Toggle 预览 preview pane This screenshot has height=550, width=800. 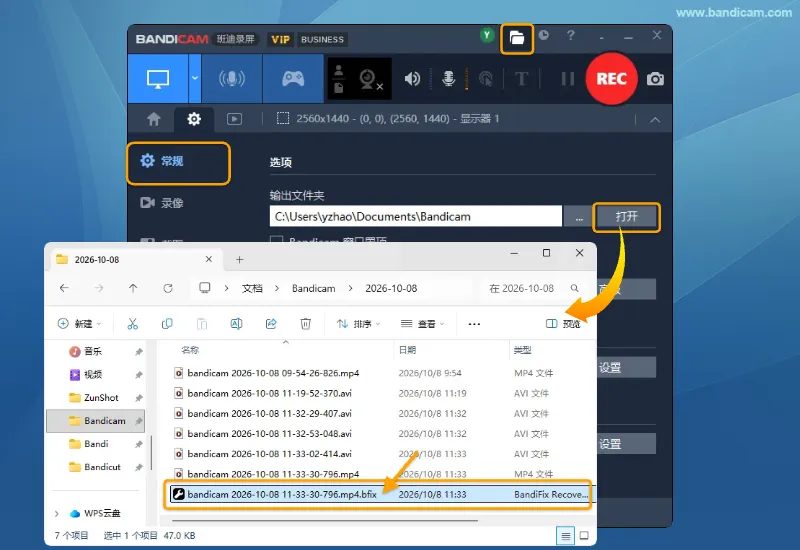(563, 324)
